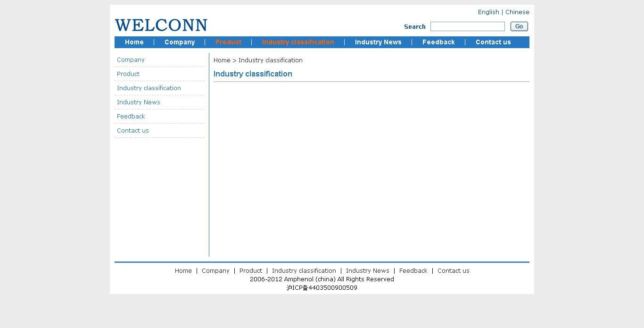Click Company in the left sidebar

(131, 60)
